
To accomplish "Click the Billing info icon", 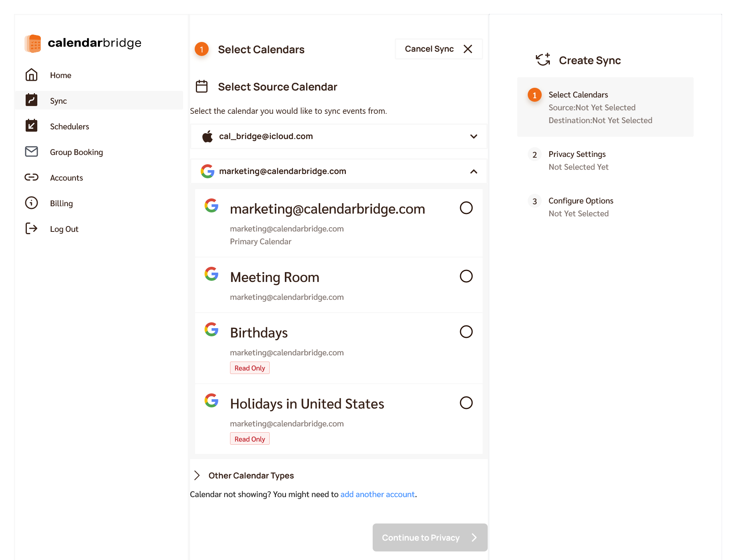I will (31, 203).
